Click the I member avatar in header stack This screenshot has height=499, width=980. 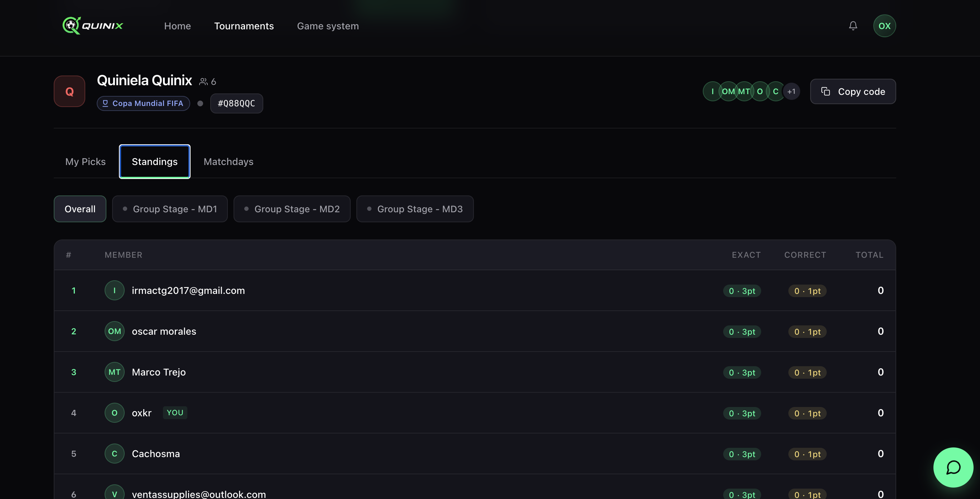click(x=712, y=91)
